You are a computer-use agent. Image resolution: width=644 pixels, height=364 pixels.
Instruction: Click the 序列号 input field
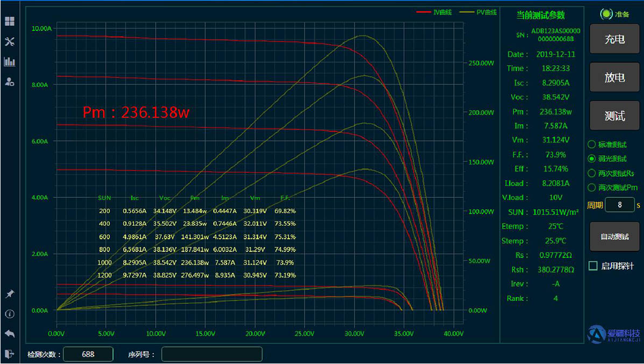(x=212, y=354)
